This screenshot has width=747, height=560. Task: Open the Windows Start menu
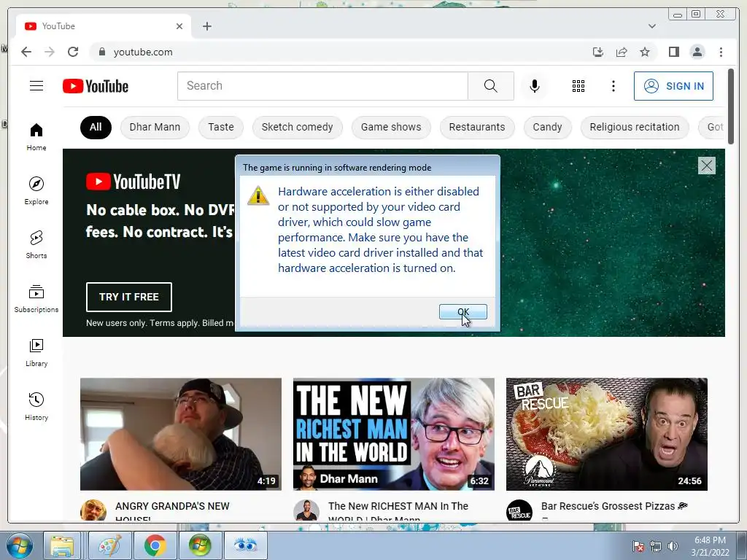pos(20,545)
